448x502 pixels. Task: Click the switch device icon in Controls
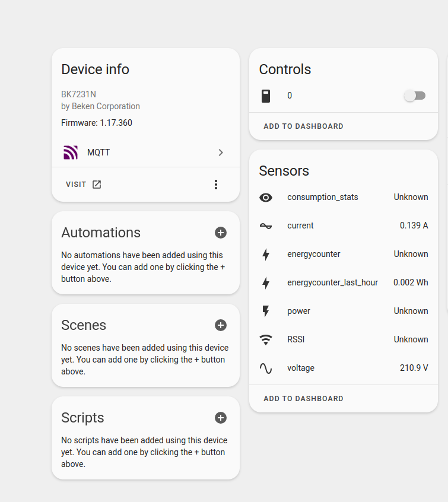266,96
